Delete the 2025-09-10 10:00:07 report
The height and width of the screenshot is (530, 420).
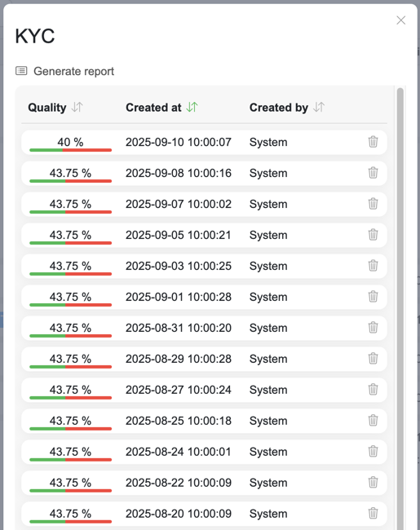pyautogui.click(x=373, y=142)
